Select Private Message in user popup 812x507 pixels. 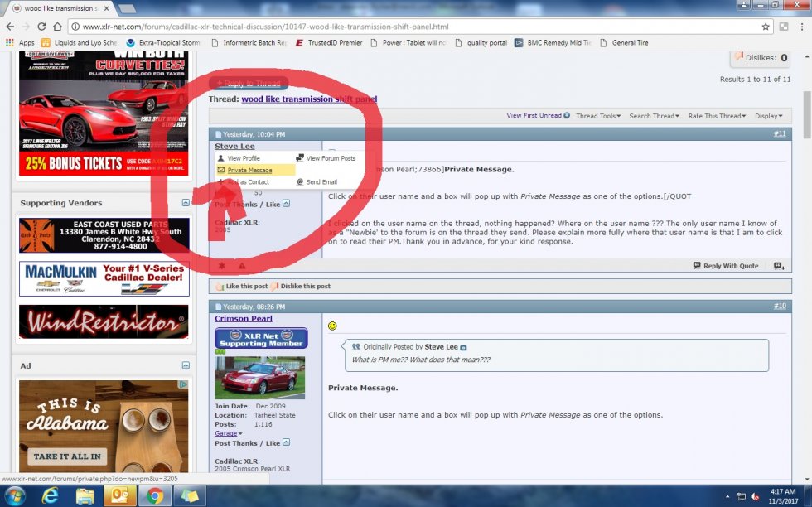pyautogui.click(x=249, y=171)
